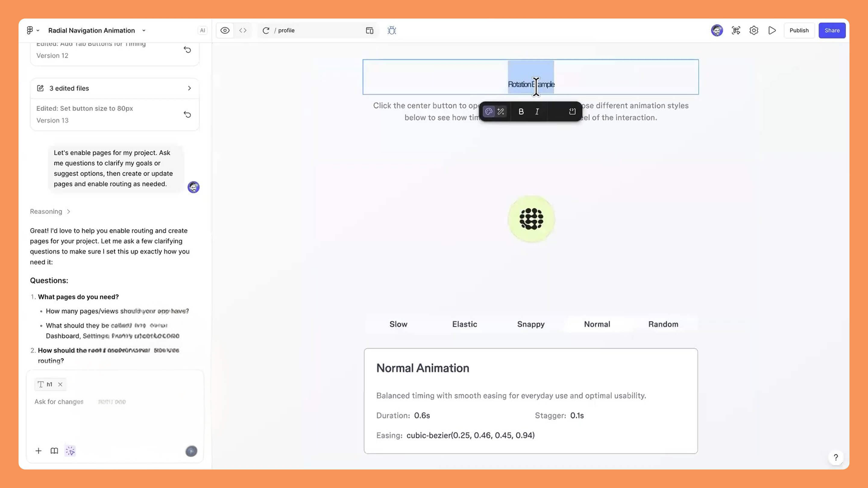This screenshot has height=488, width=868.
Task: Reload the preview page
Action: (x=266, y=30)
